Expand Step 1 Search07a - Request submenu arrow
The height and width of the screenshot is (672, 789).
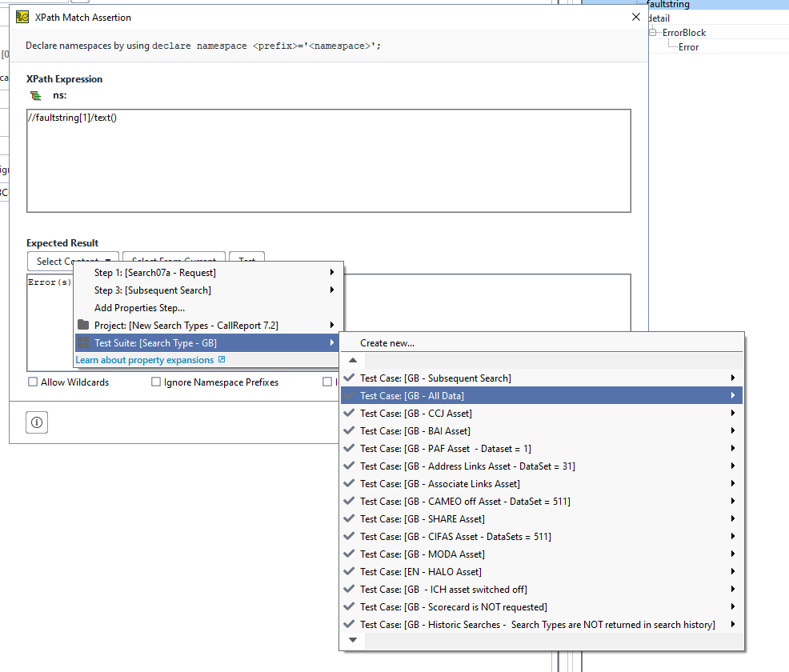[331, 272]
